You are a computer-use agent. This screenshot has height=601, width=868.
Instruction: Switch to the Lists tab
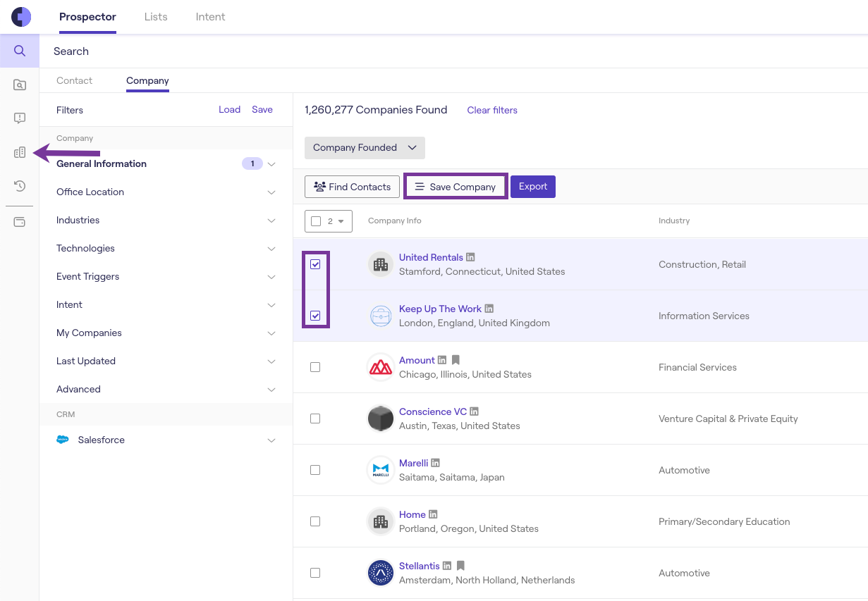tap(156, 17)
